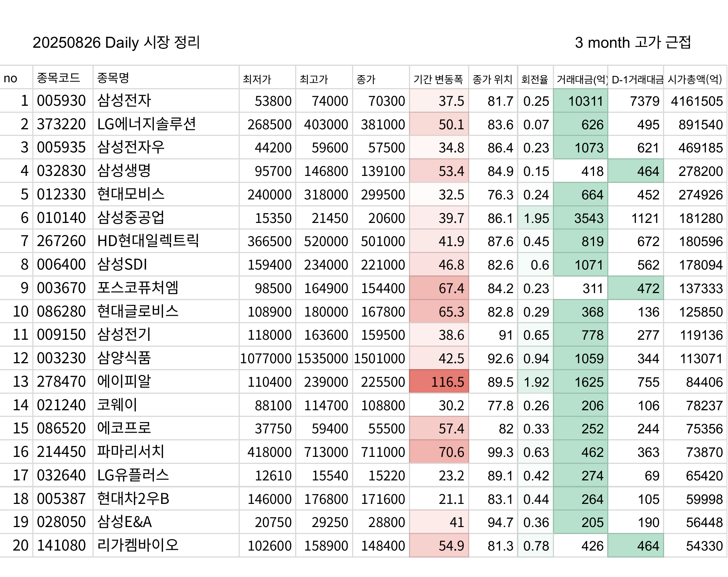Click the '94.7' close position cell
This screenshot has height=577, width=728.
pyautogui.click(x=493, y=522)
